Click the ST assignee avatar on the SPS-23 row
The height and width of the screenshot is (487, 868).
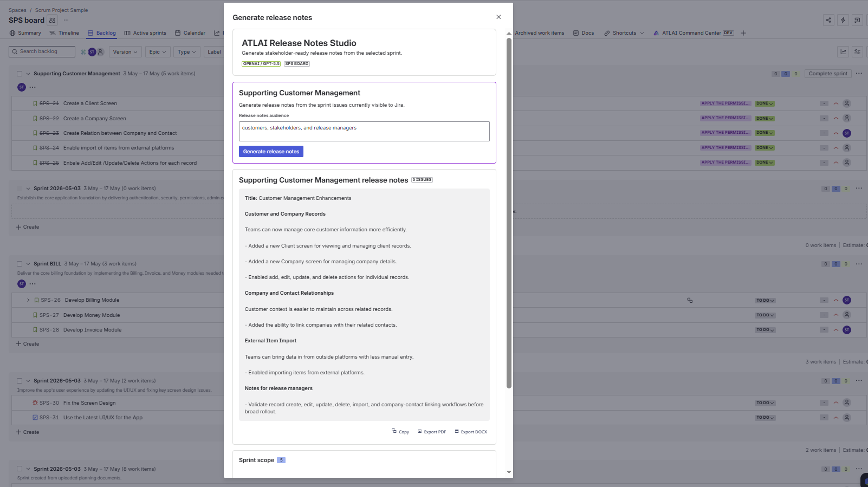point(847,133)
